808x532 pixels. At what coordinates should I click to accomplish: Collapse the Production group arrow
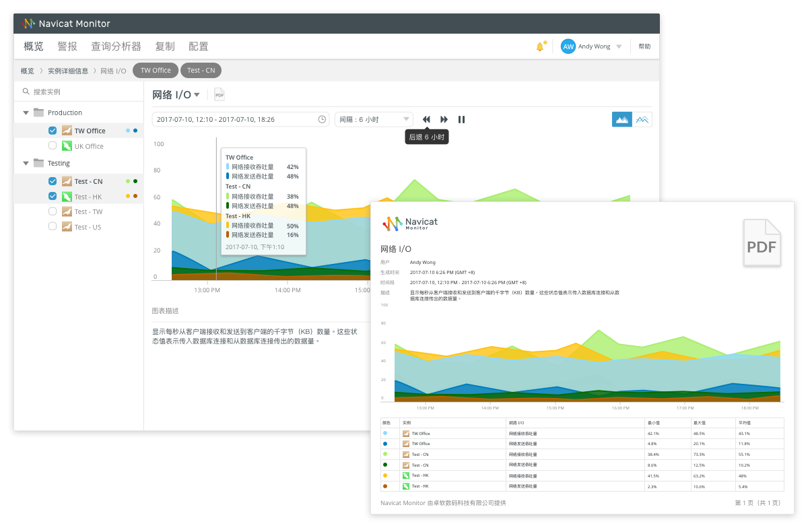coord(26,112)
